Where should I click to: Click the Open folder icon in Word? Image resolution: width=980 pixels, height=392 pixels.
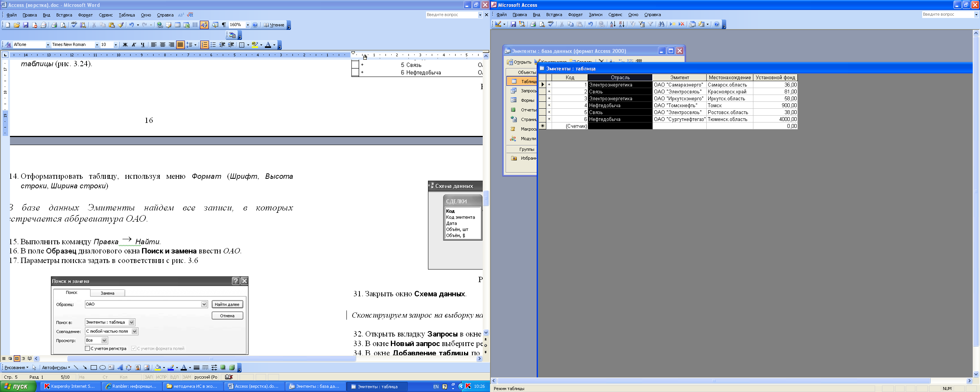point(17,25)
